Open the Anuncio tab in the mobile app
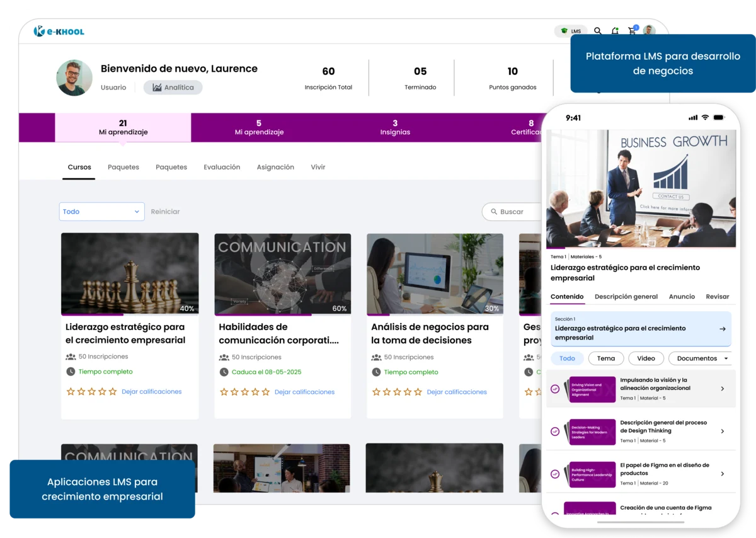Image resolution: width=756 pixels, height=538 pixels. point(682,296)
